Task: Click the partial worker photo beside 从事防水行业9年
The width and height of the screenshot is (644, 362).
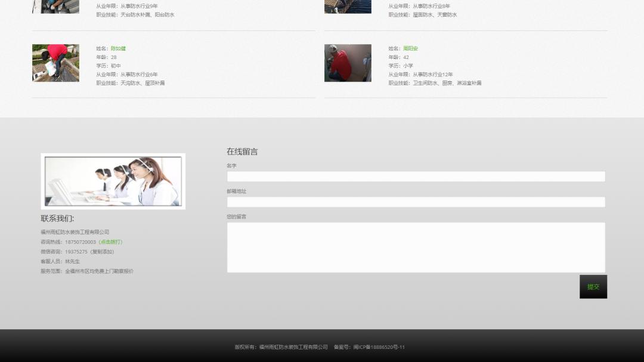Action: pos(56,7)
